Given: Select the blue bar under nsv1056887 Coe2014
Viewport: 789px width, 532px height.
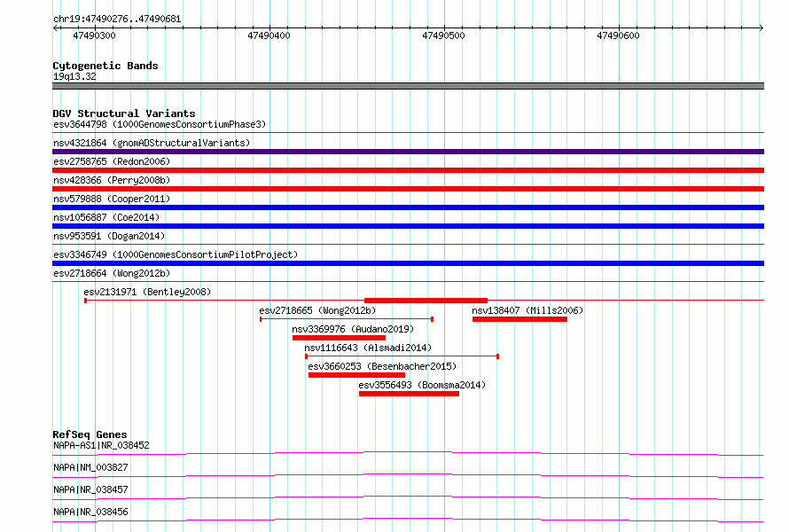Looking at the screenshot, I should click(x=408, y=226).
